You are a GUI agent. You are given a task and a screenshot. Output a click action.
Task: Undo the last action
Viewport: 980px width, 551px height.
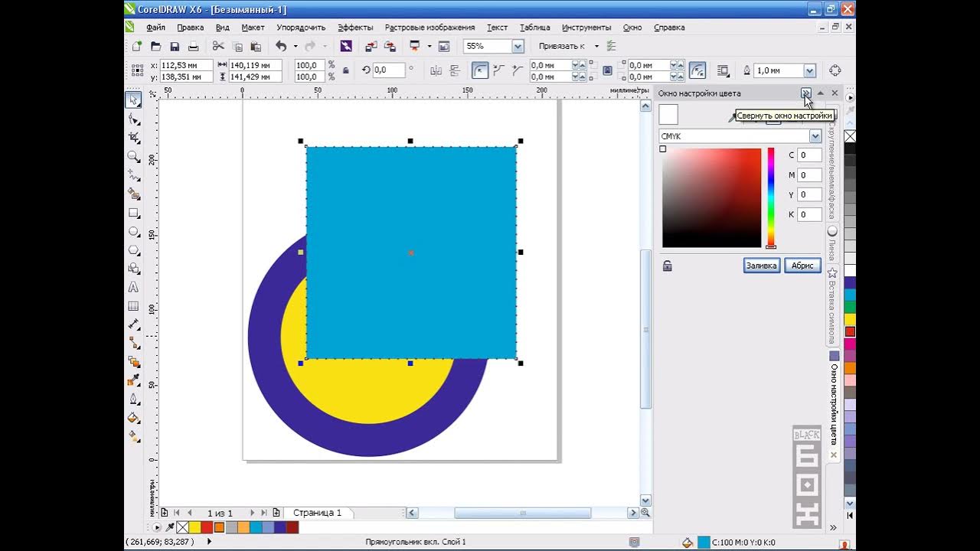[281, 46]
